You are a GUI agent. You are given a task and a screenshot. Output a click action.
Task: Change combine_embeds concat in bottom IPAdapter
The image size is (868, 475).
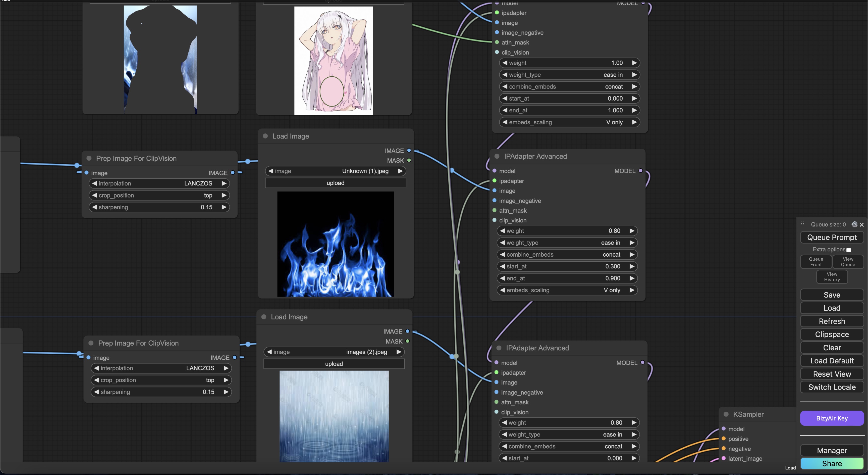(x=569, y=446)
